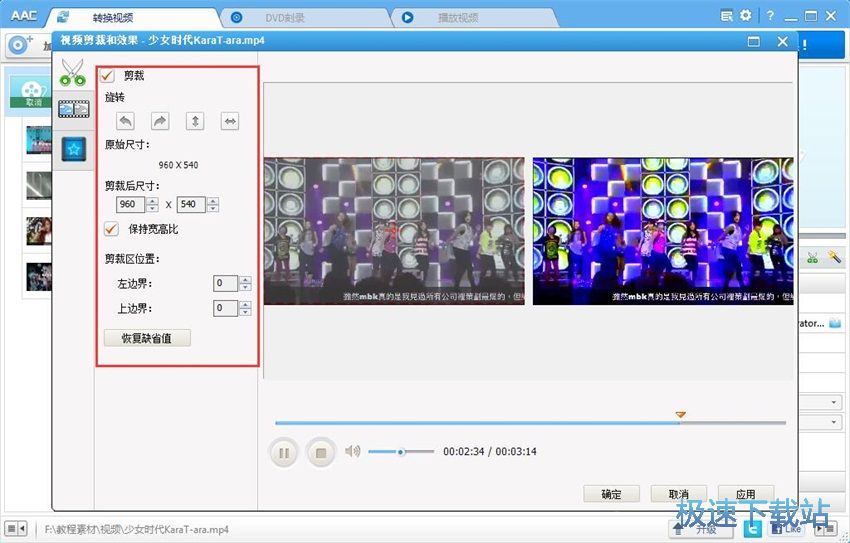Select fourth dark video thumbnail in file list
The image size is (850, 543).
click(x=39, y=276)
